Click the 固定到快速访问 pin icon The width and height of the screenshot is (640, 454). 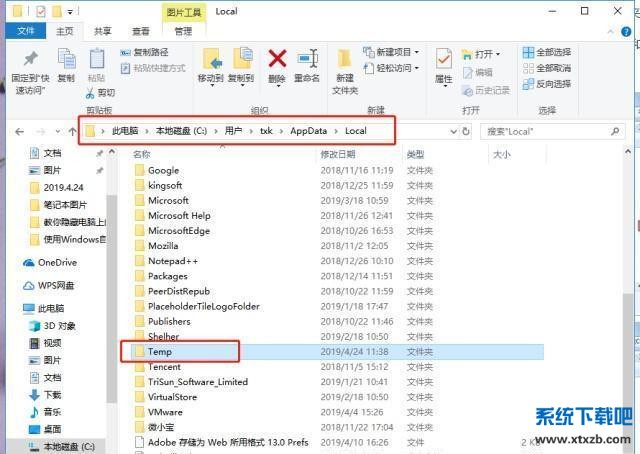30,60
